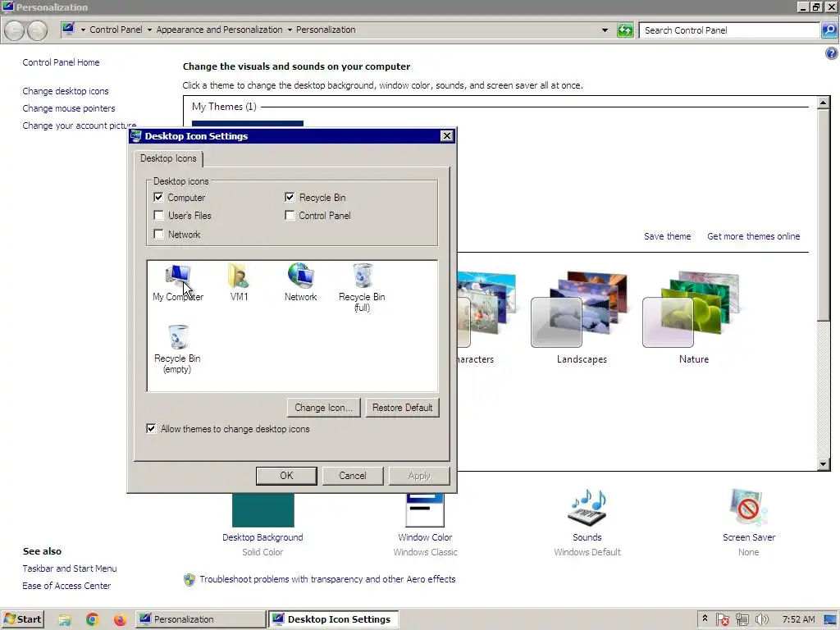The width and height of the screenshot is (840, 630).
Task: Expand arrow after Control Panel in breadcrumb
Action: click(x=149, y=30)
